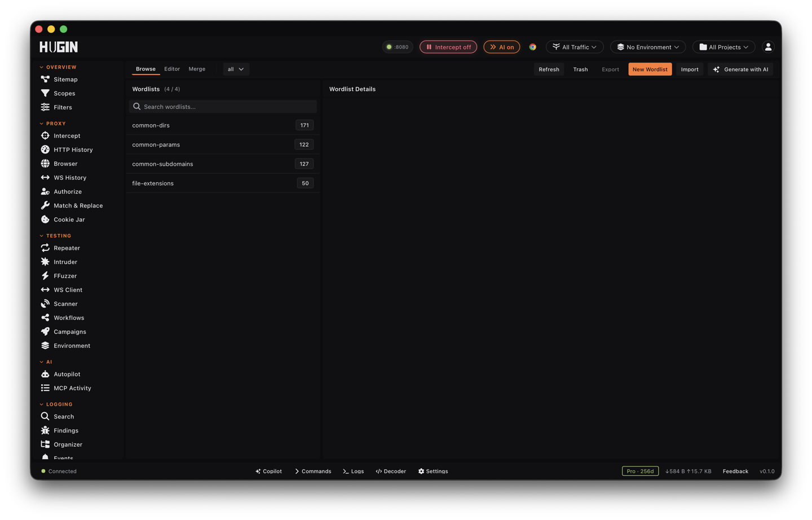Click the Campaigns rocket icon
812x520 pixels.
click(45, 332)
